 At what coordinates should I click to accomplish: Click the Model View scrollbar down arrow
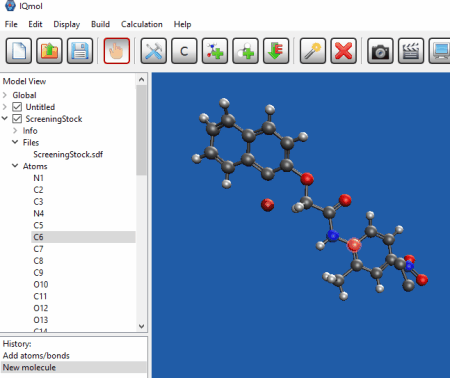pos(141,326)
